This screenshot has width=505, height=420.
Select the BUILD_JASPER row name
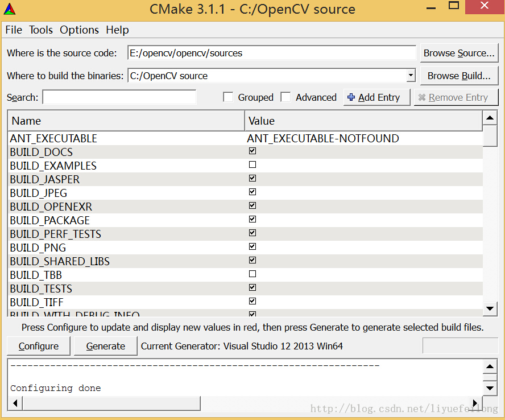45,179
